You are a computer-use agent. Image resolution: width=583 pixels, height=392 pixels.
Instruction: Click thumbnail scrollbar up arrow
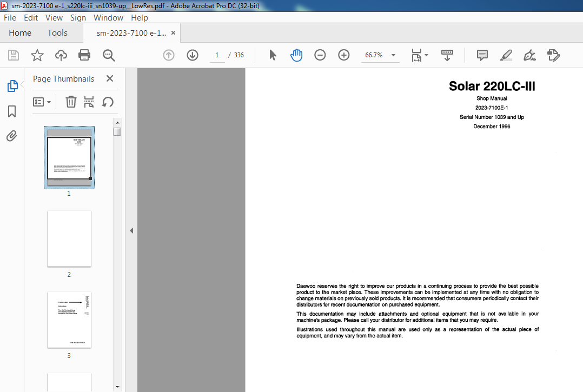[117, 123]
